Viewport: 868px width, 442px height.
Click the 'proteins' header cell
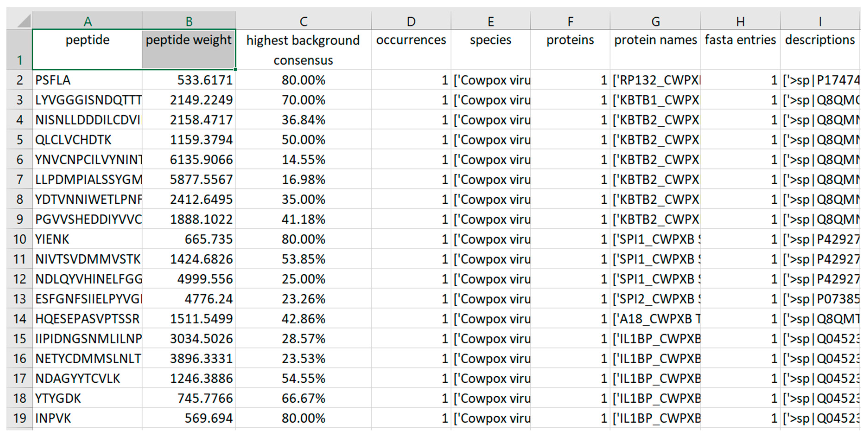coord(570,50)
